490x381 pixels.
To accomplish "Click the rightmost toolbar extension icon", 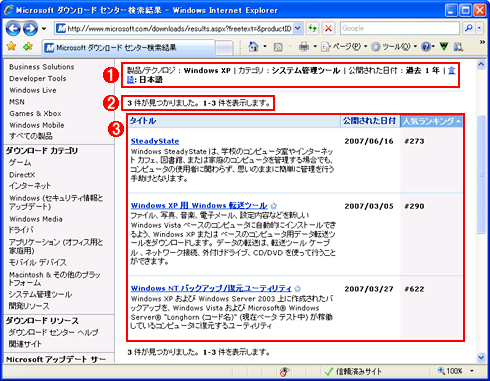I will [458, 47].
